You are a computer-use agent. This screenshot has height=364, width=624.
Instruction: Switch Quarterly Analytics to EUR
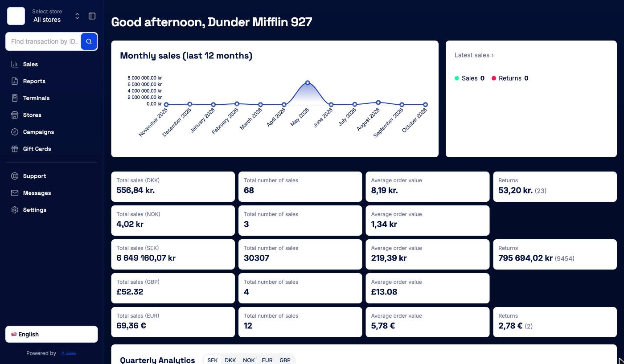click(x=267, y=360)
